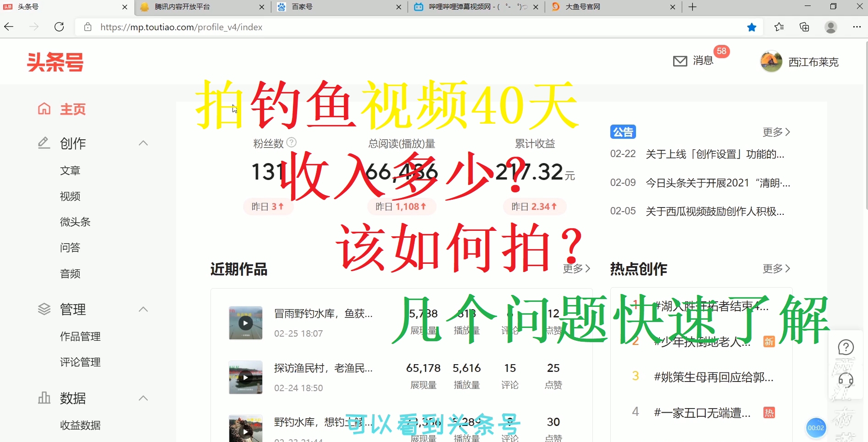Open the browser settings ellipsis menu

pos(857,27)
